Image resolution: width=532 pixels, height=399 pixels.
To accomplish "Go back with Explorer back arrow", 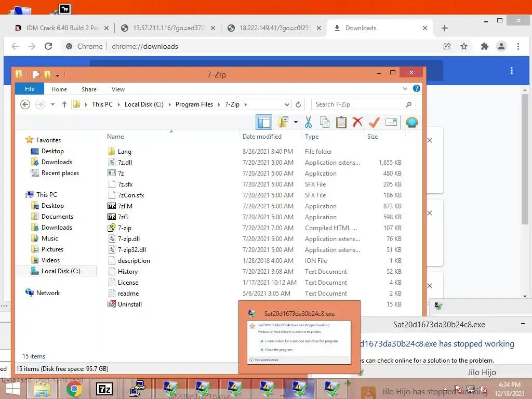I will (x=25, y=104).
